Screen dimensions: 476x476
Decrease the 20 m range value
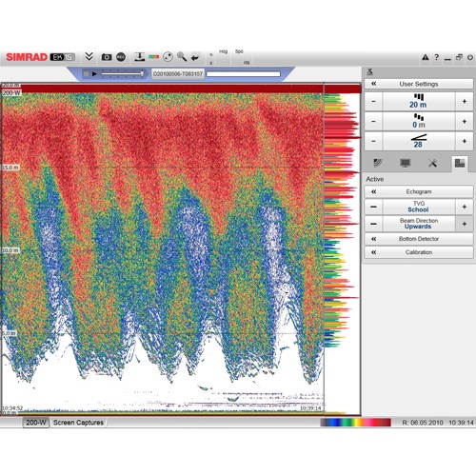373,102
